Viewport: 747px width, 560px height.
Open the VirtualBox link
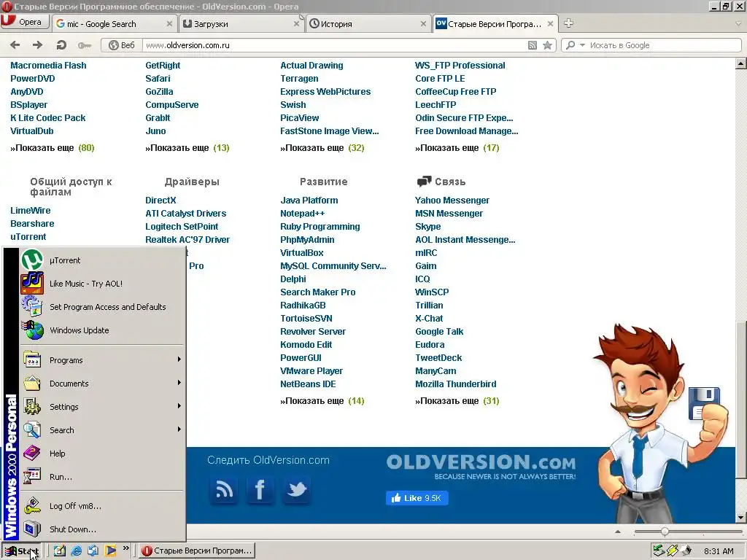pos(302,253)
